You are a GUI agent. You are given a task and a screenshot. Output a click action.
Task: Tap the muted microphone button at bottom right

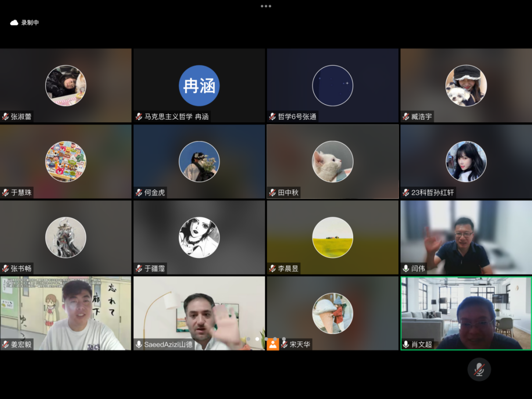click(479, 370)
